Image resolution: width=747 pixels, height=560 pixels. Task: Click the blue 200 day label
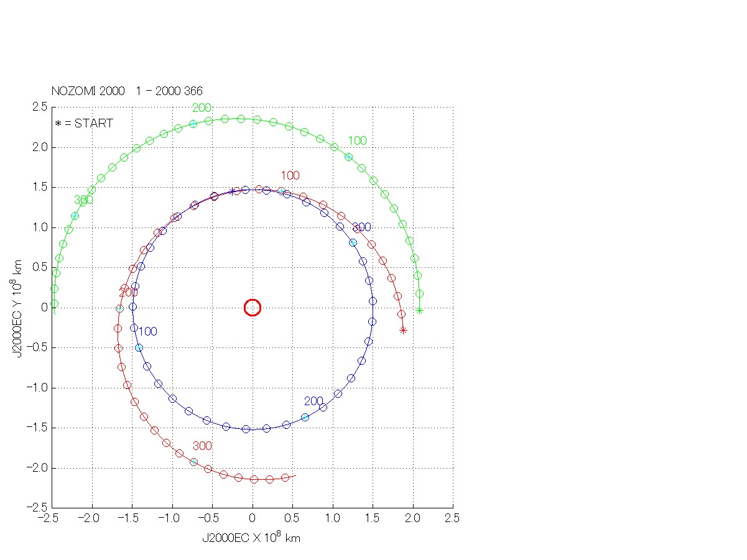point(313,402)
